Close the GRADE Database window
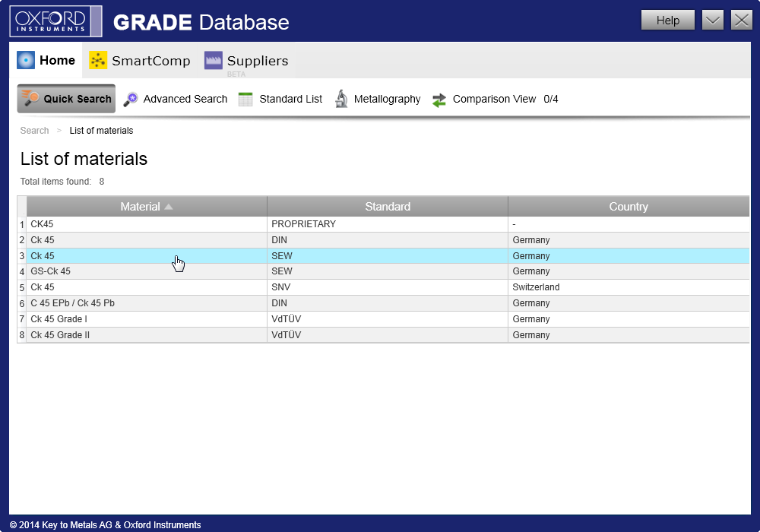Viewport: 760px width, 532px height. (742, 21)
